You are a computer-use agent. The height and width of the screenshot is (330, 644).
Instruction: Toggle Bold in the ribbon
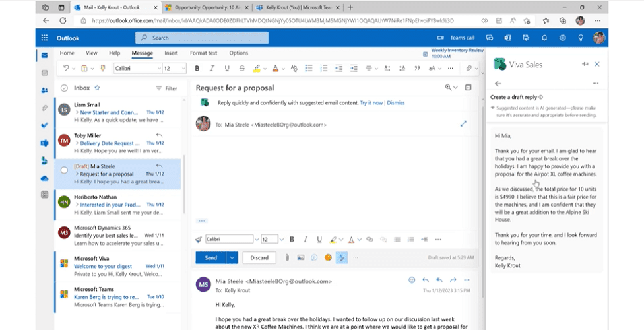[197, 69]
